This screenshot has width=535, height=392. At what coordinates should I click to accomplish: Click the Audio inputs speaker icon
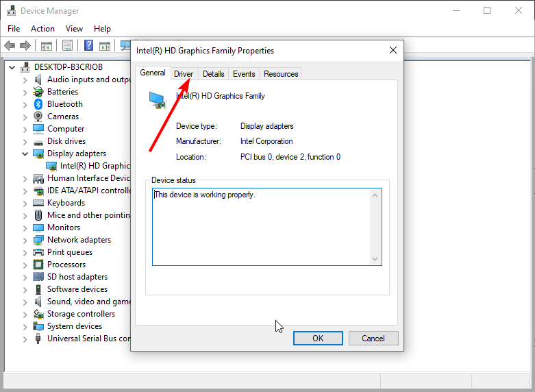(x=38, y=79)
